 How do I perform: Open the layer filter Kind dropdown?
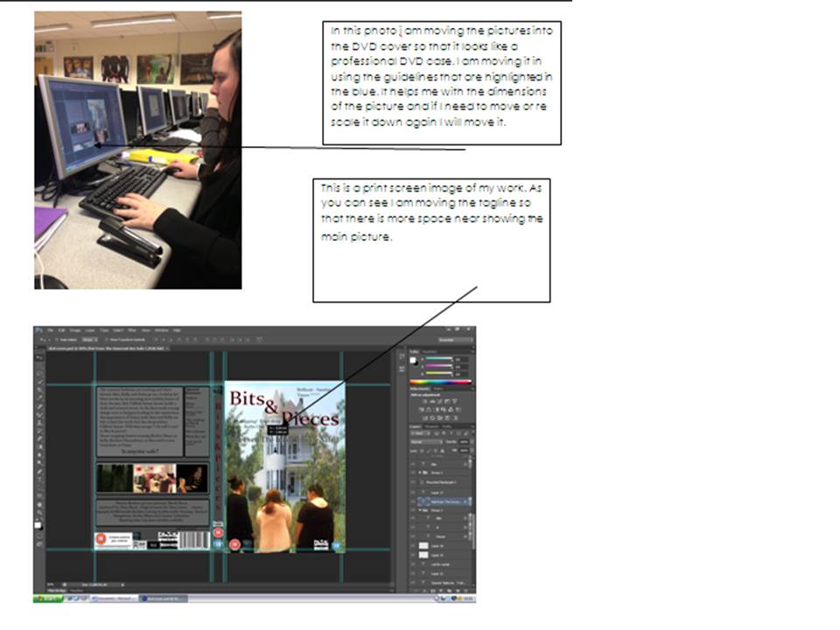tap(420, 433)
